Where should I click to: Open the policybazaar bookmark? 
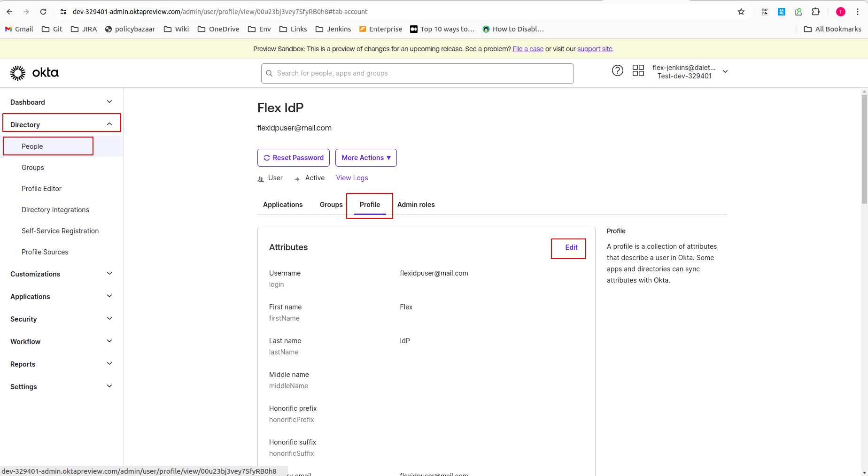tap(130, 29)
